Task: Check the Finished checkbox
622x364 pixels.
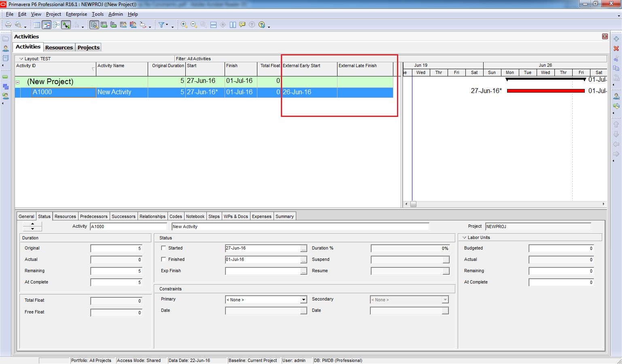Action: tap(163, 259)
